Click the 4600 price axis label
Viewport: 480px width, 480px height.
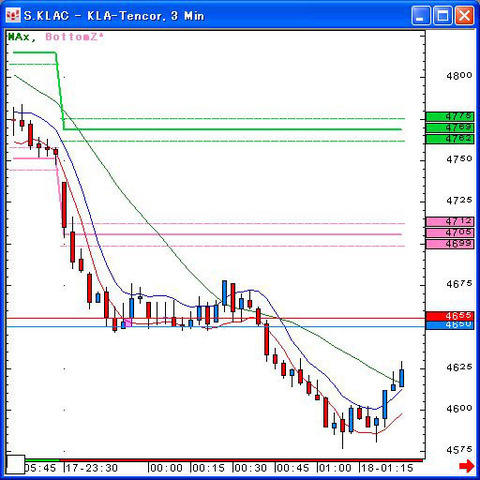click(459, 409)
